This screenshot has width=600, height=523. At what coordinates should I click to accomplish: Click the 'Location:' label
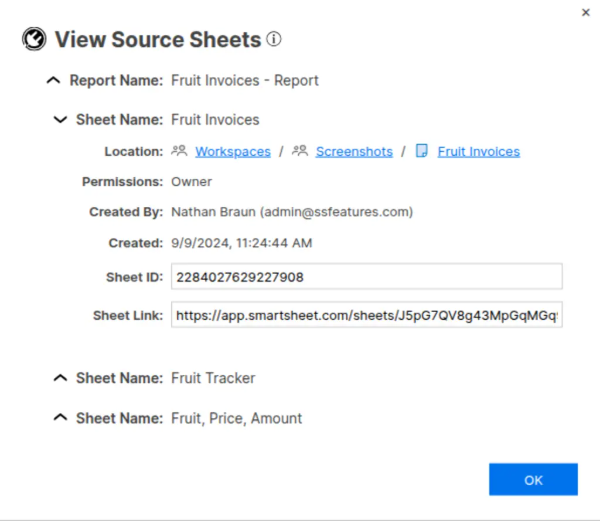point(134,152)
